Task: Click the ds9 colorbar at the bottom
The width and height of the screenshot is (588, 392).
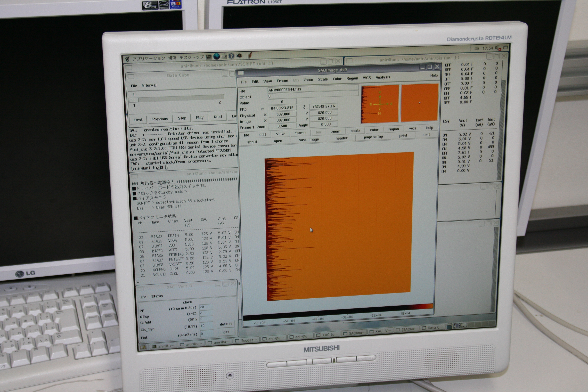Action: point(338,312)
